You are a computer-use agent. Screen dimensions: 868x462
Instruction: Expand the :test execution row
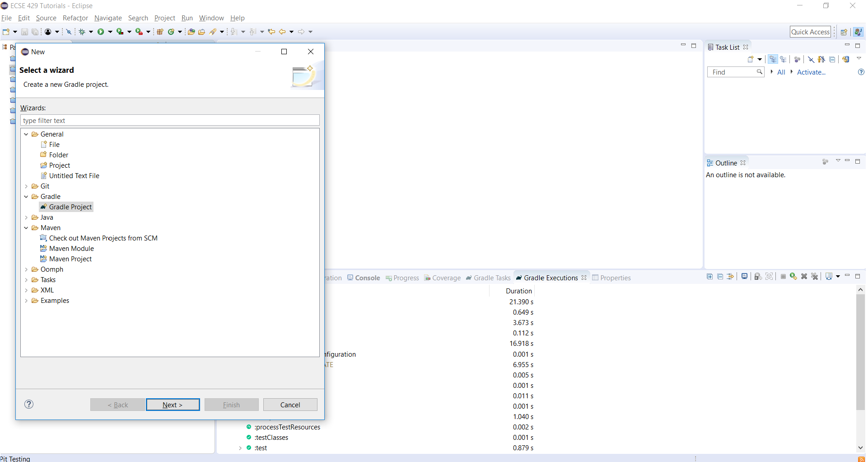(240, 448)
